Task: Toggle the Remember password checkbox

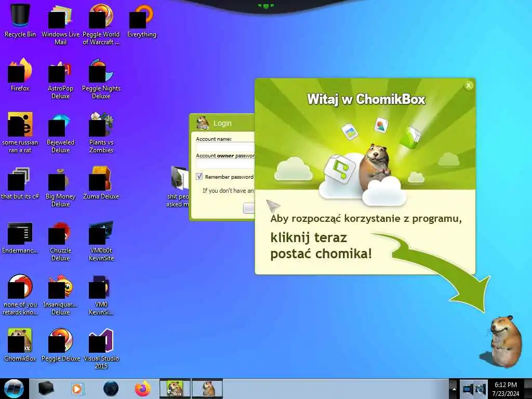Action: coord(199,177)
